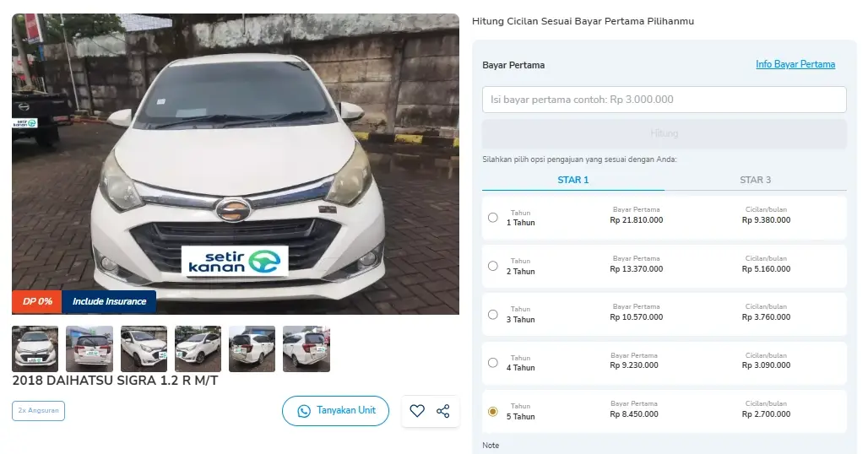View the fifth car thumbnail

[252, 349]
